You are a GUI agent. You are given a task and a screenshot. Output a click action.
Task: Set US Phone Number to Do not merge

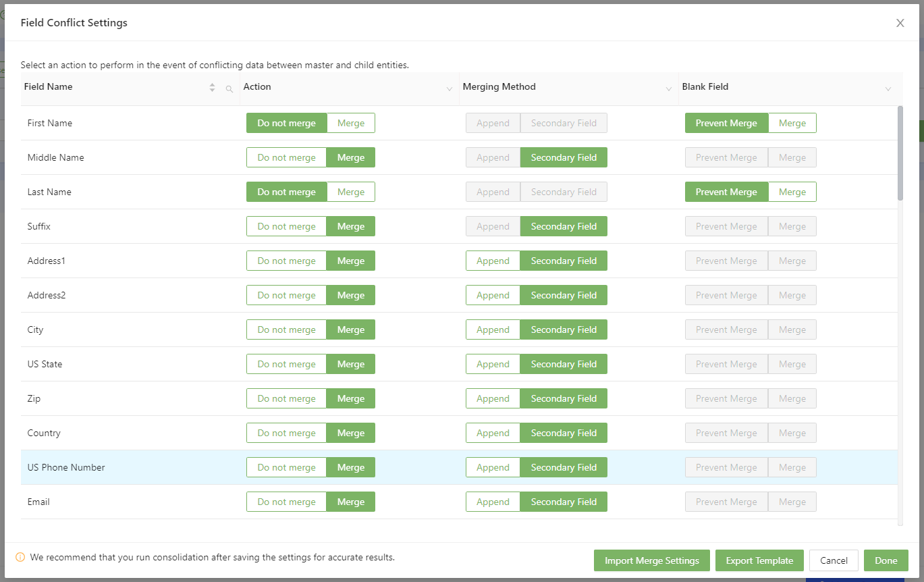click(286, 467)
